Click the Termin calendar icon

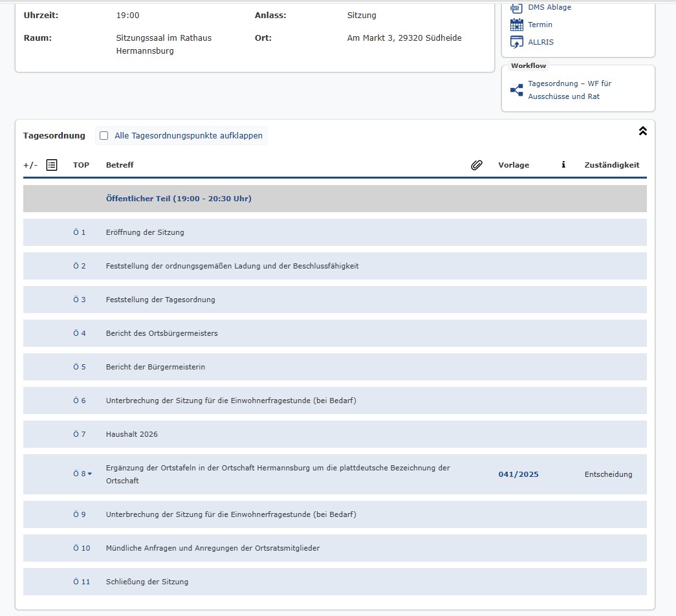(x=516, y=25)
